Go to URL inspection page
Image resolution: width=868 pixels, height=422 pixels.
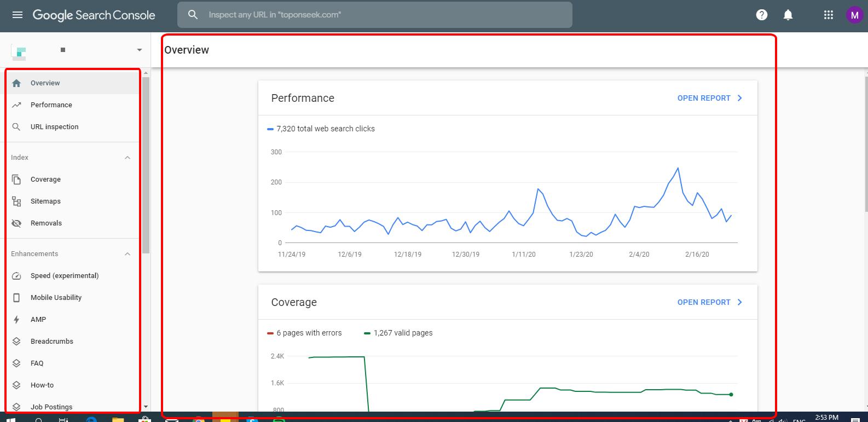54,127
